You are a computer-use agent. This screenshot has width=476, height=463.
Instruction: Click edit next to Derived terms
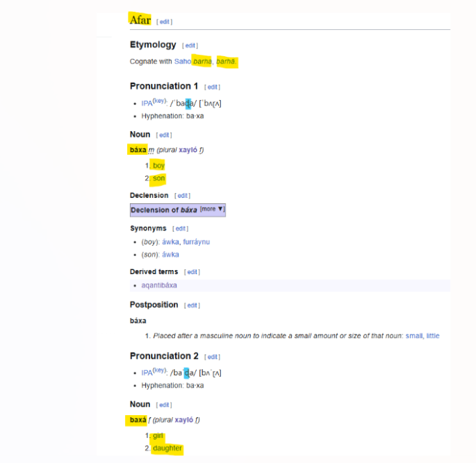(192, 272)
